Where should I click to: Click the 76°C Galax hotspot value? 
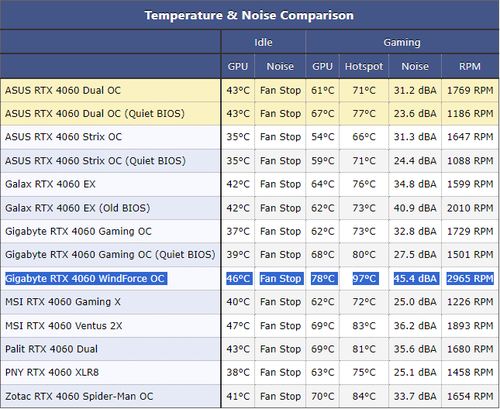(364, 184)
